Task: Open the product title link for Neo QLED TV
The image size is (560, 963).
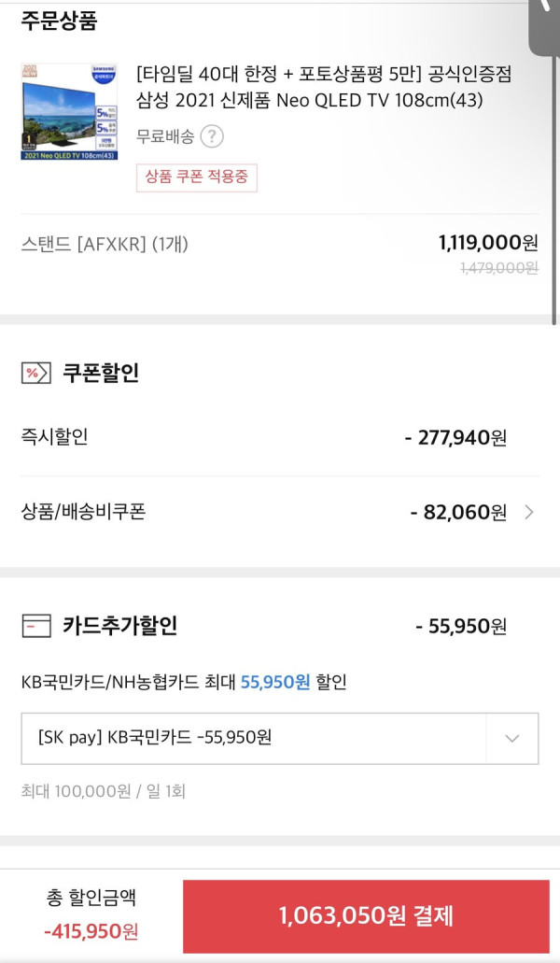Action: click(324, 87)
